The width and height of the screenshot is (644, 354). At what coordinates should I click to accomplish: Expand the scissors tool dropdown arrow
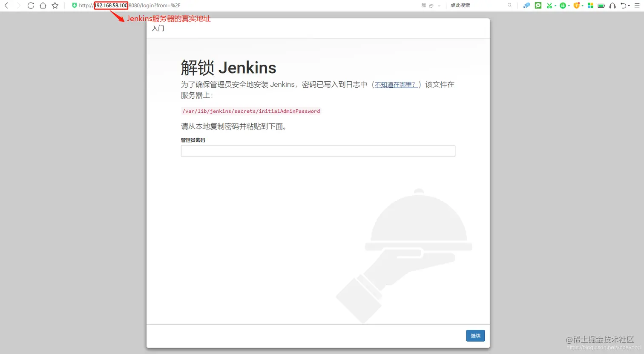coord(555,6)
